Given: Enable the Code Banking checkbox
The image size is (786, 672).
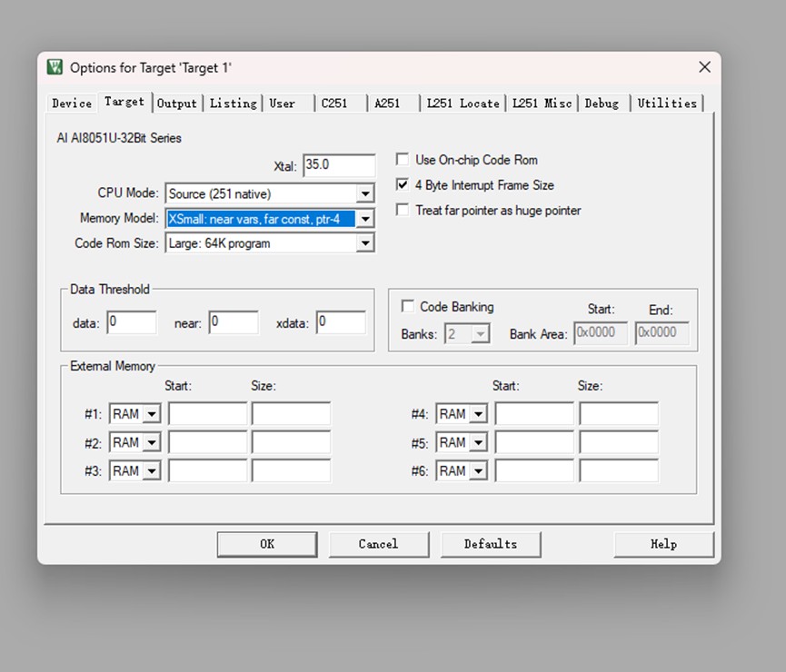Looking at the screenshot, I should coord(407,306).
